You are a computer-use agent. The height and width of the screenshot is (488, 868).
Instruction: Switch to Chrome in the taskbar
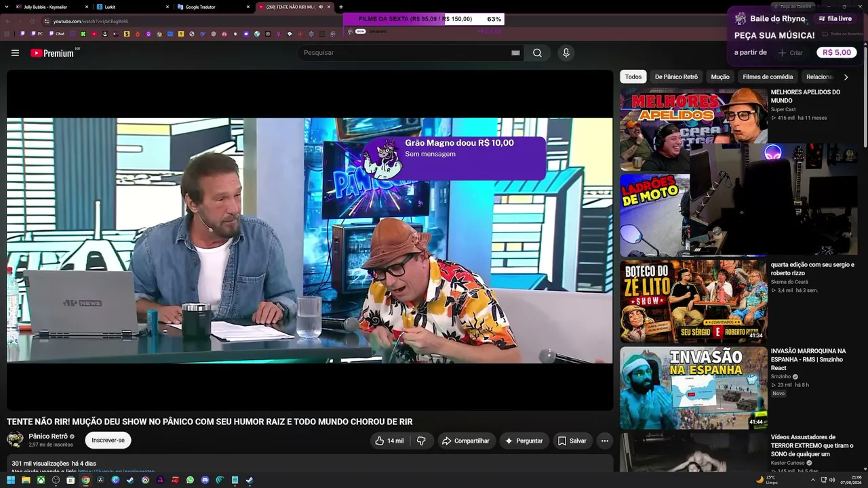pos(85,480)
